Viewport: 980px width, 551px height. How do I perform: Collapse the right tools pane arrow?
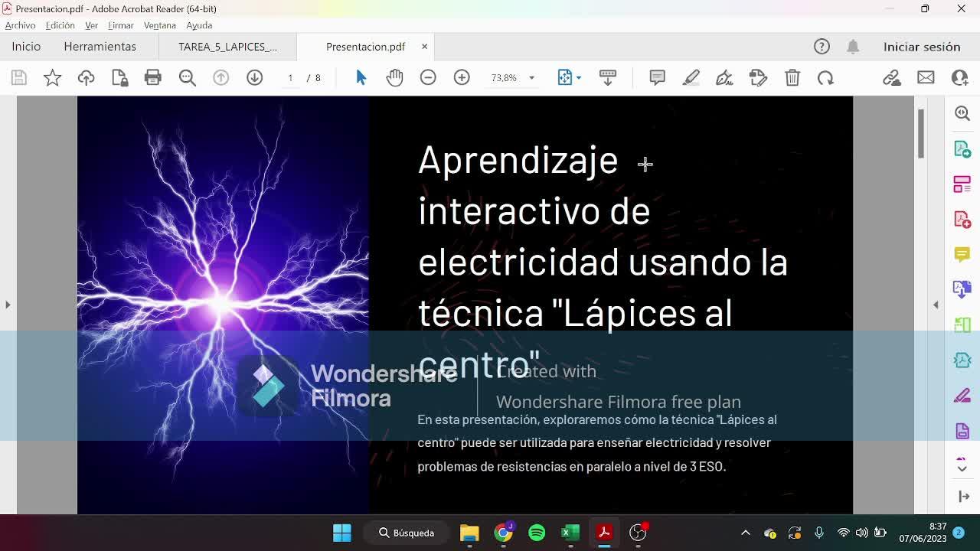(936, 305)
